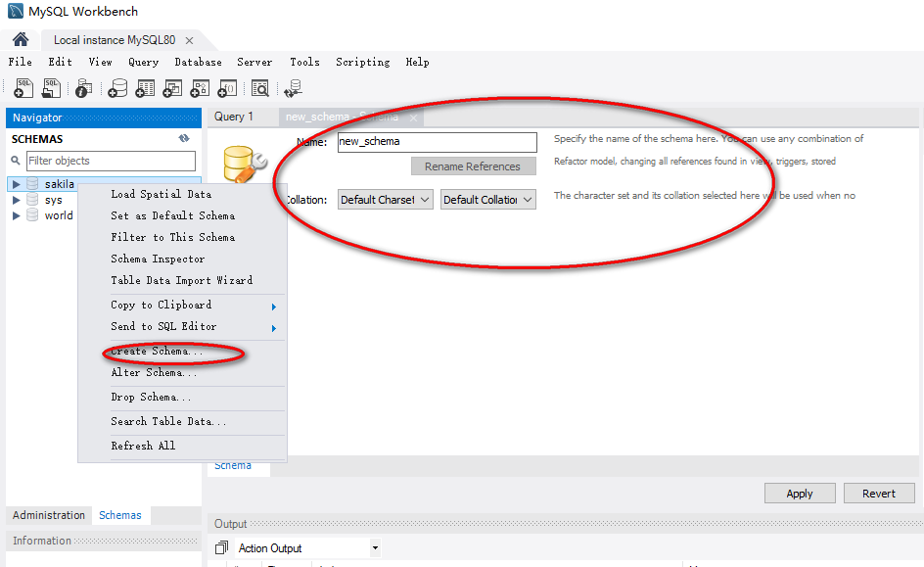Open the Search Table Data tool
The width and height of the screenshot is (924, 567).
tap(260, 88)
